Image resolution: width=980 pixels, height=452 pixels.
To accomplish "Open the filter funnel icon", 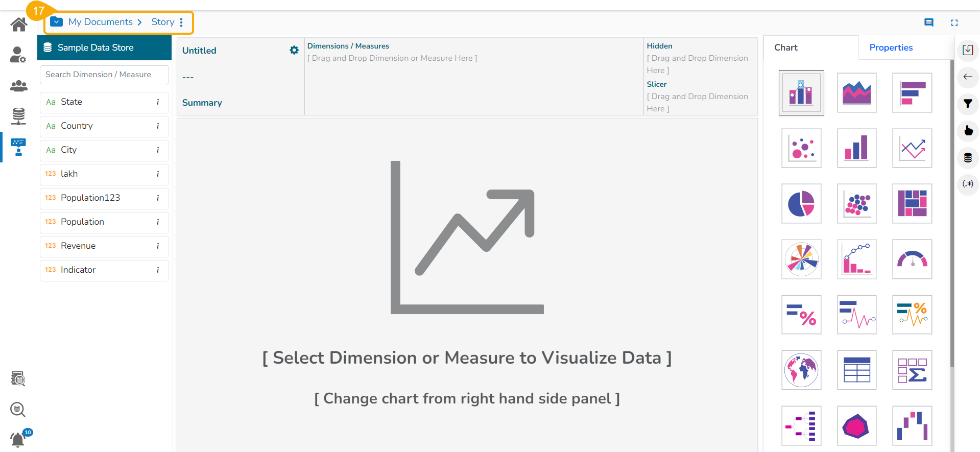I will click(x=968, y=104).
